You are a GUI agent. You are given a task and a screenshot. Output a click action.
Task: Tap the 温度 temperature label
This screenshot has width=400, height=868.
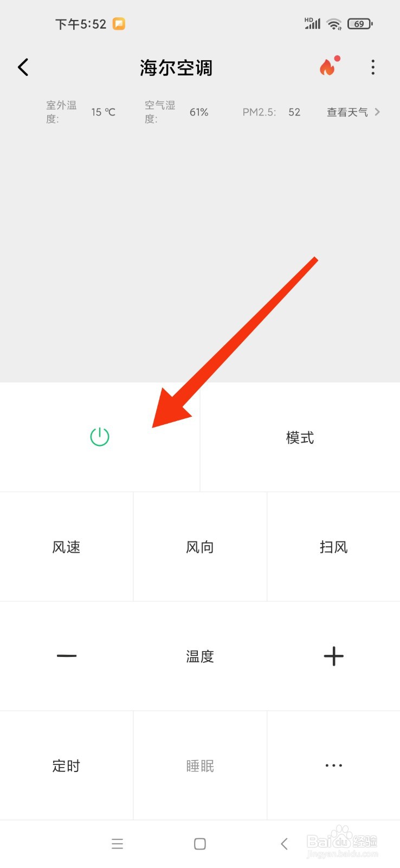[x=200, y=656]
